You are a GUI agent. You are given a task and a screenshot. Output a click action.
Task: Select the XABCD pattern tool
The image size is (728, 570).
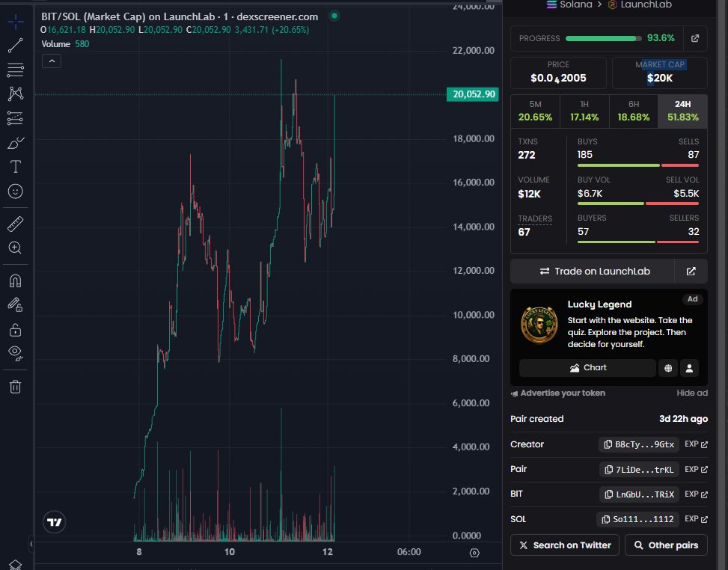15,94
